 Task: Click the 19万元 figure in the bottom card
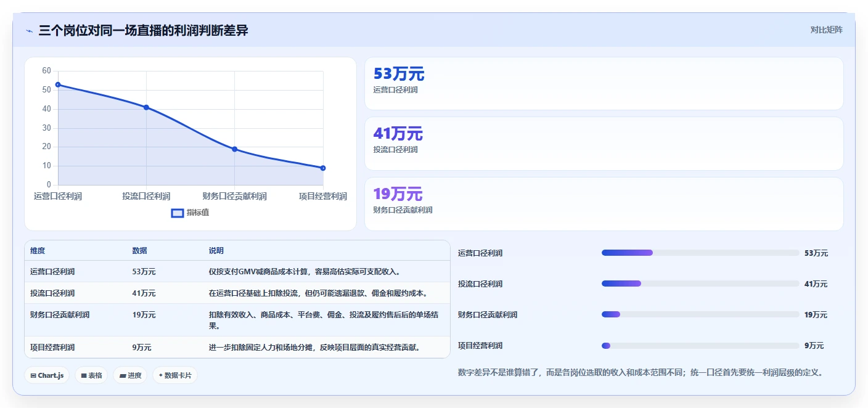click(398, 194)
